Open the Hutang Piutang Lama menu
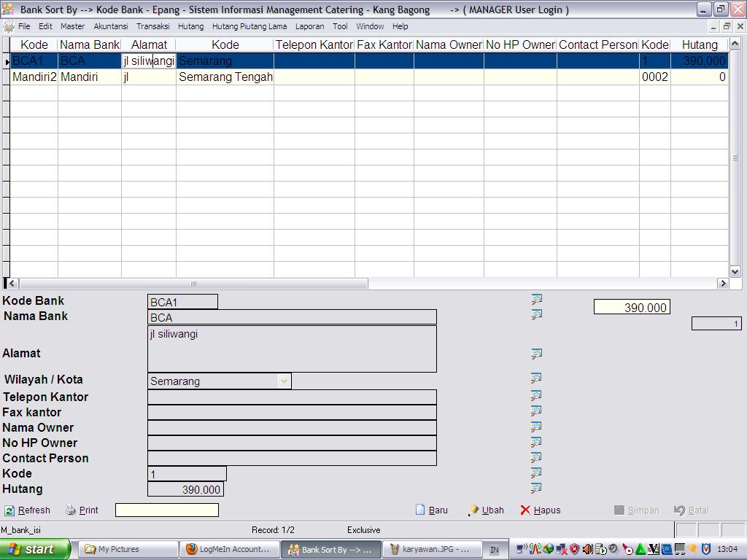The width and height of the screenshot is (747, 560). (x=249, y=26)
